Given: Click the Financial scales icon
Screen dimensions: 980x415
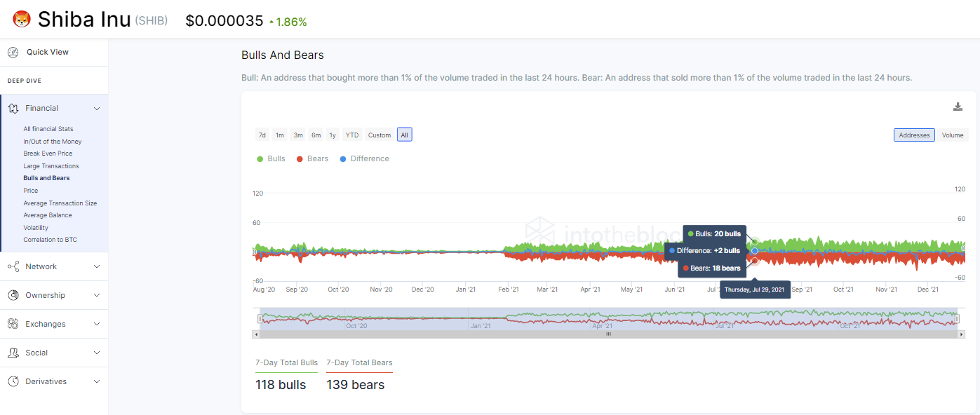Looking at the screenshot, I should pyautogui.click(x=13, y=108).
